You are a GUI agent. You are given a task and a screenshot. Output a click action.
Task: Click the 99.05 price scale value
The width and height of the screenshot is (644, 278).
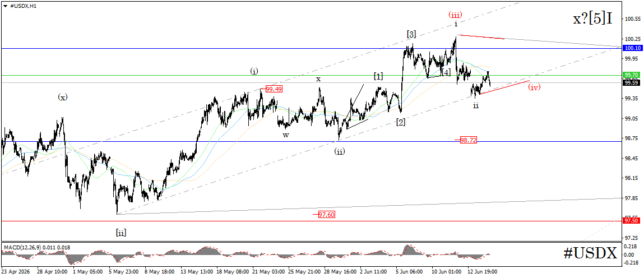point(632,119)
